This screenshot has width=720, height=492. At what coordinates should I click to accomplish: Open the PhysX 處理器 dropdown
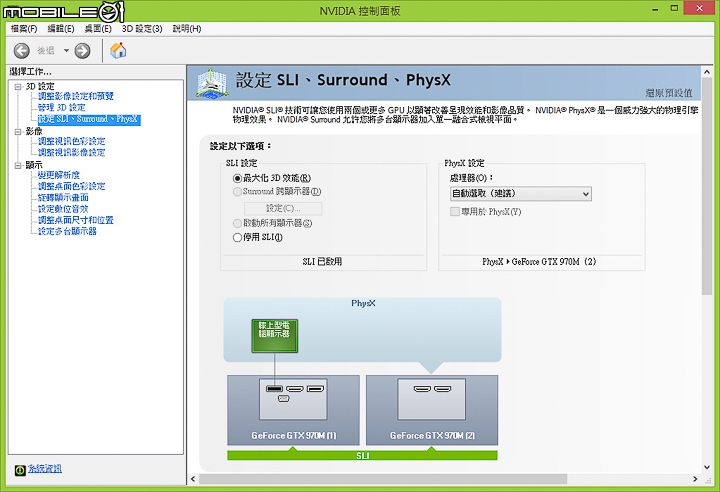[x=521, y=193]
